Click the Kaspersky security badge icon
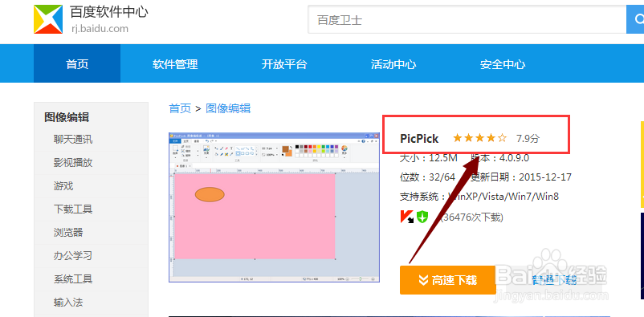Image resolution: width=644 pixels, height=317 pixels. (407, 217)
